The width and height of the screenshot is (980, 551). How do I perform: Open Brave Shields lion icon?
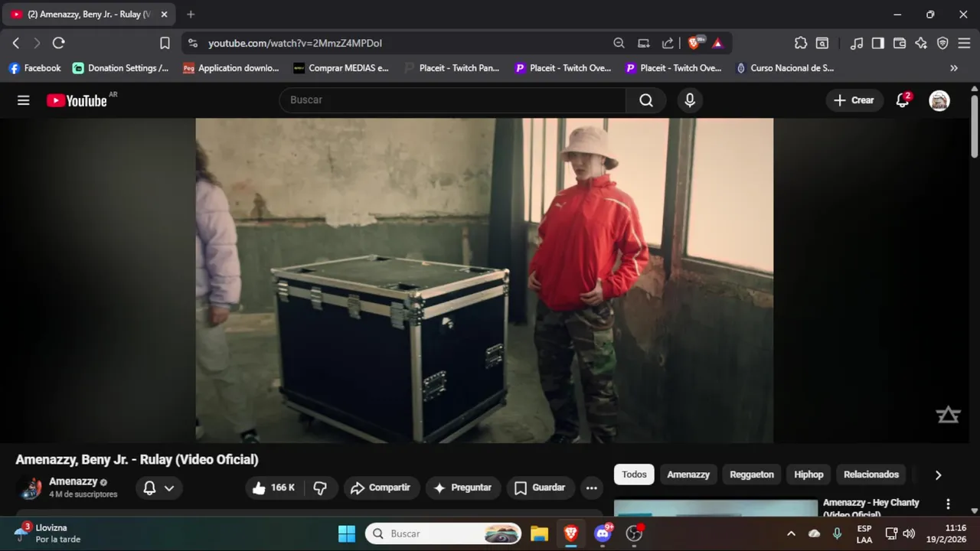point(694,43)
